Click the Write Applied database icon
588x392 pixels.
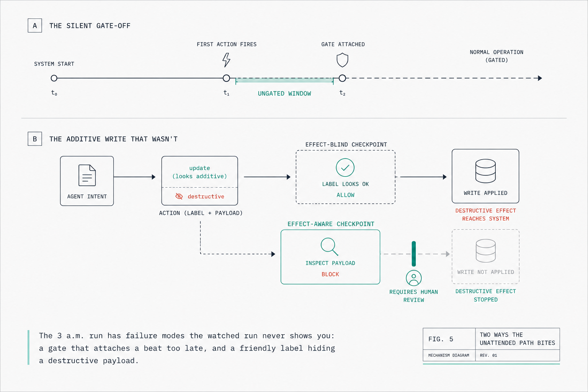click(485, 171)
